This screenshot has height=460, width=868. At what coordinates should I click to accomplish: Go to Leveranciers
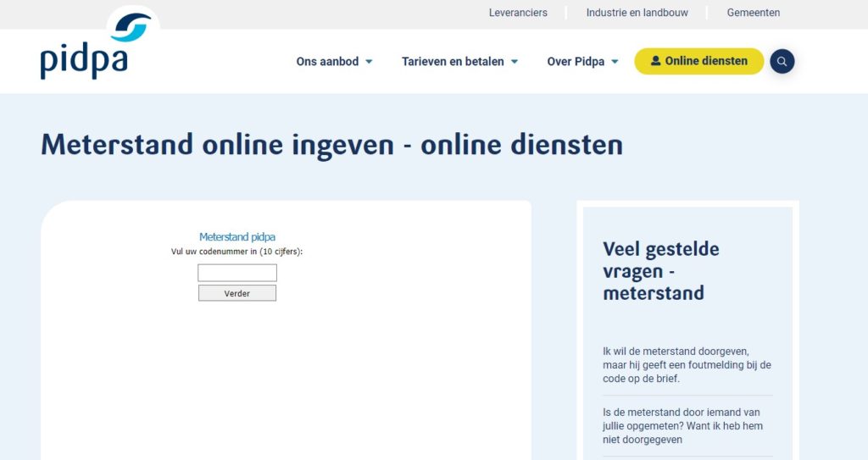pos(518,13)
